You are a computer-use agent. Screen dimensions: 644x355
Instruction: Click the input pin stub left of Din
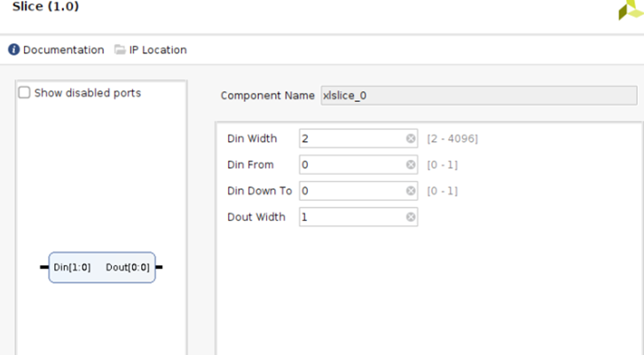43,267
